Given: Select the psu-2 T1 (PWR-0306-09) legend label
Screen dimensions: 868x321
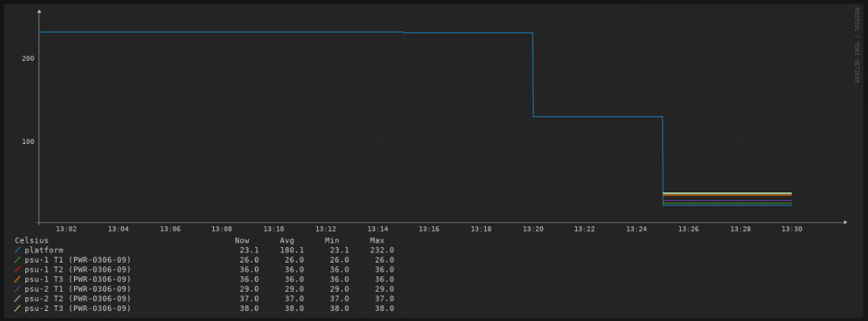Looking at the screenshot, I should 78,289.
